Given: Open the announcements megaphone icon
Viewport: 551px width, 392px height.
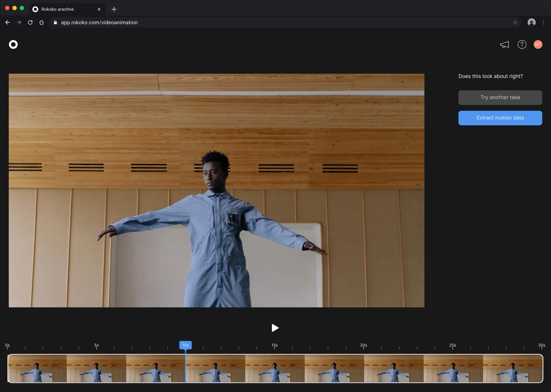Looking at the screenshot, I should point(505,44).
